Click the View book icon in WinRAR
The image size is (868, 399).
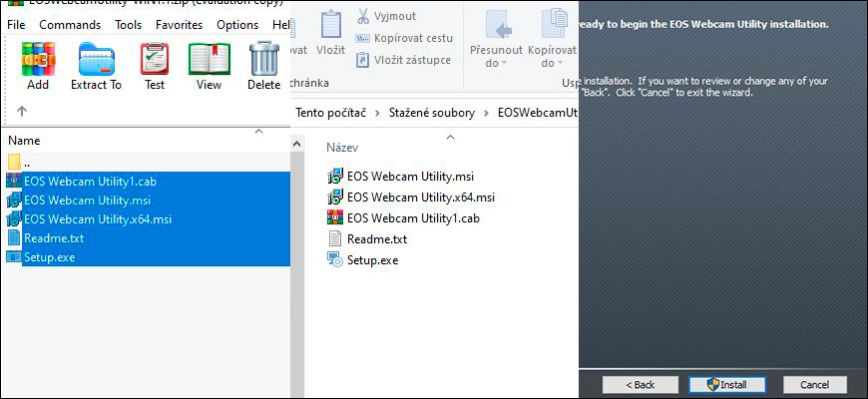(209, 59)
